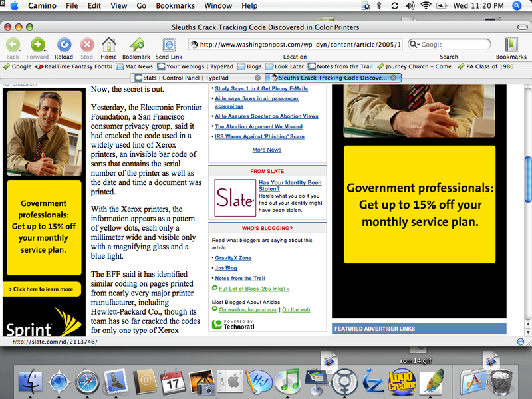Click the vertical page scrollbar thumb

coord(528,174)
